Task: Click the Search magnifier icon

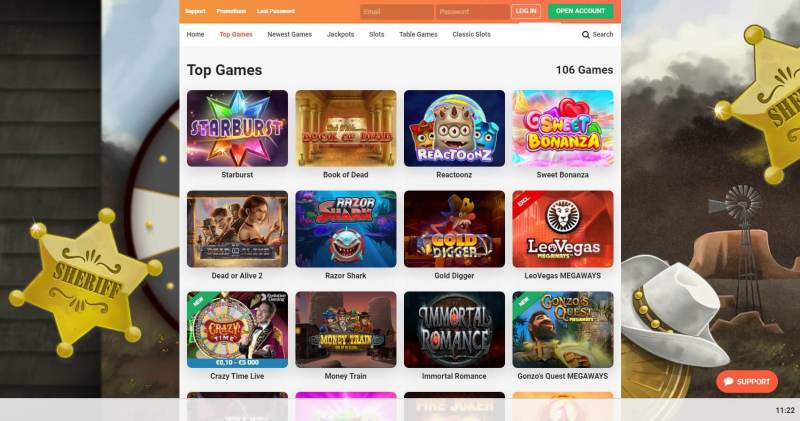Action: (x=585, y=35)
